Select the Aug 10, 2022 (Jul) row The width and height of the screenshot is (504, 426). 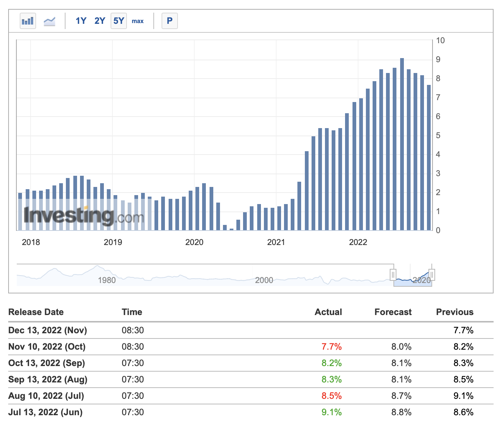tap(251, 396)
